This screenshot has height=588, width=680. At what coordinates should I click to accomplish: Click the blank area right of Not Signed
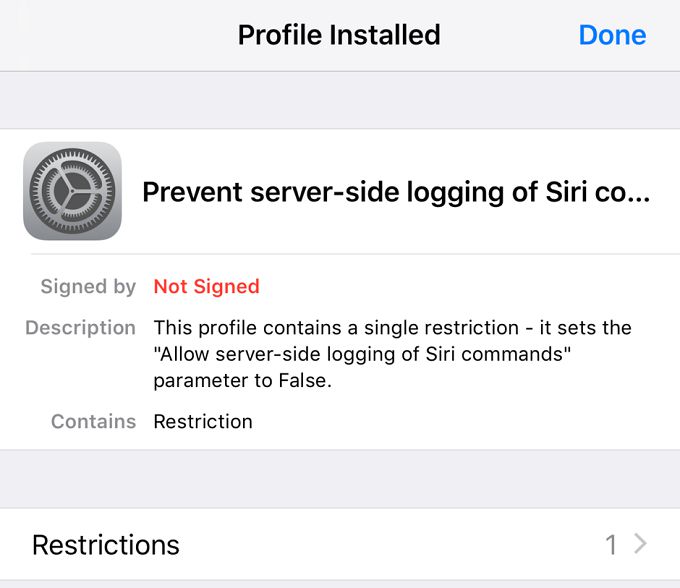point(460,287)
